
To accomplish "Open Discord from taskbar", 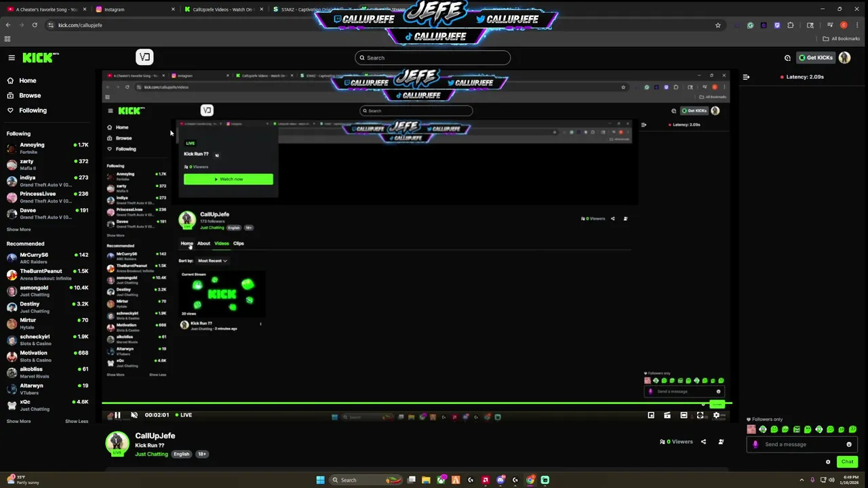I will point(500,480).
